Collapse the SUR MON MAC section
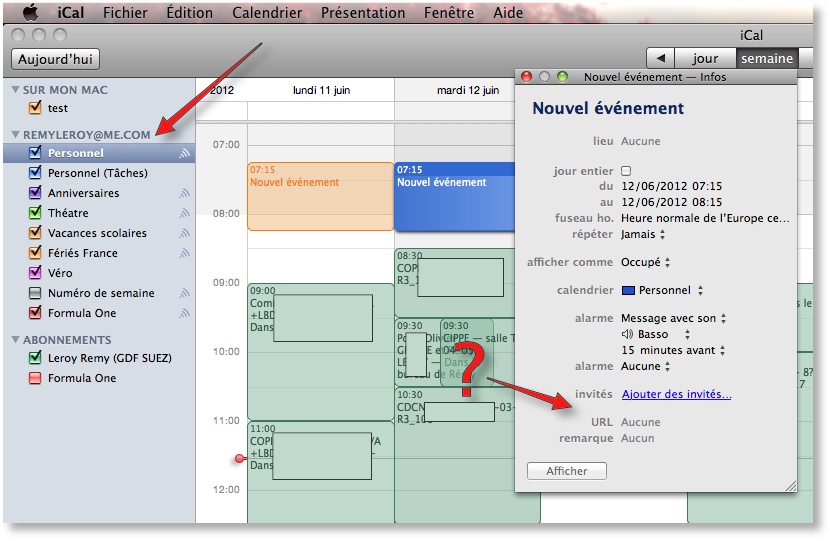This screenshot has width=830, height=541. [15, 90]
